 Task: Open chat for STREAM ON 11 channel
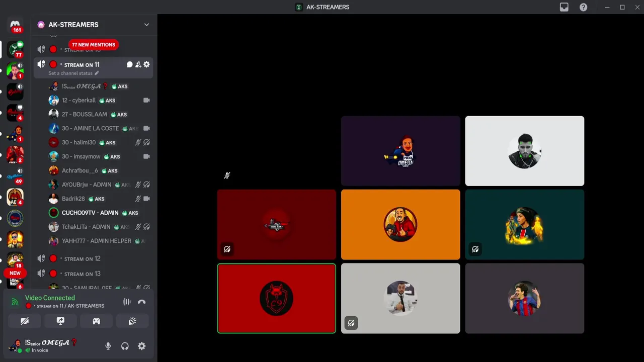point(130,64)
